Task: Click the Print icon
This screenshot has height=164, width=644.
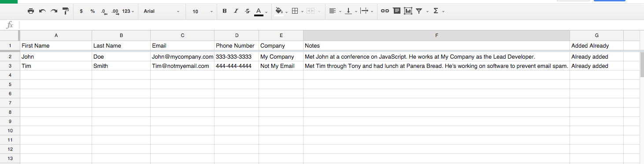Action: pos(31,11)
